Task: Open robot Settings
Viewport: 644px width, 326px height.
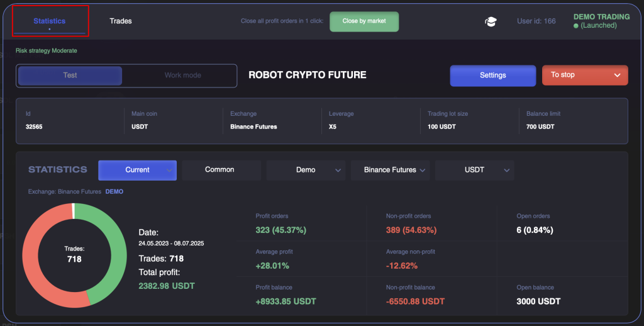Action: [493, 76]
